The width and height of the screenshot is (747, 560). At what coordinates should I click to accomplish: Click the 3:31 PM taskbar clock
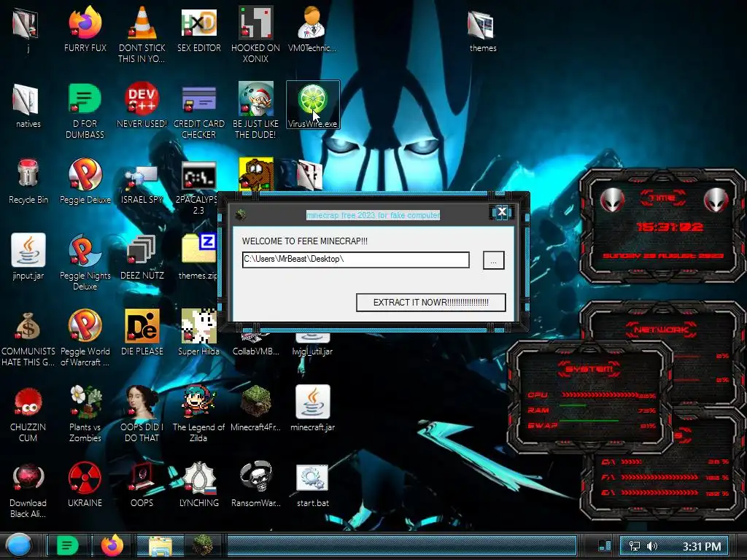click(x=701, y=546)
